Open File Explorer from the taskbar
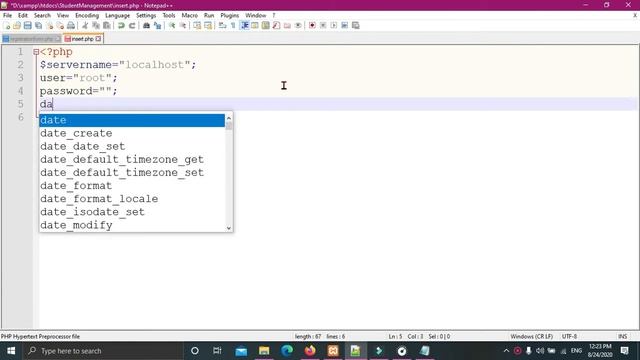Viewport: 640px width, 360px height. point(264,351)
